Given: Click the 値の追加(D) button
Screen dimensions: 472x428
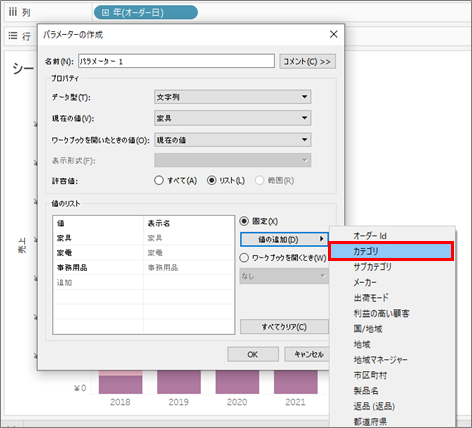Looking at the screenshot, I should coord(284,239).
